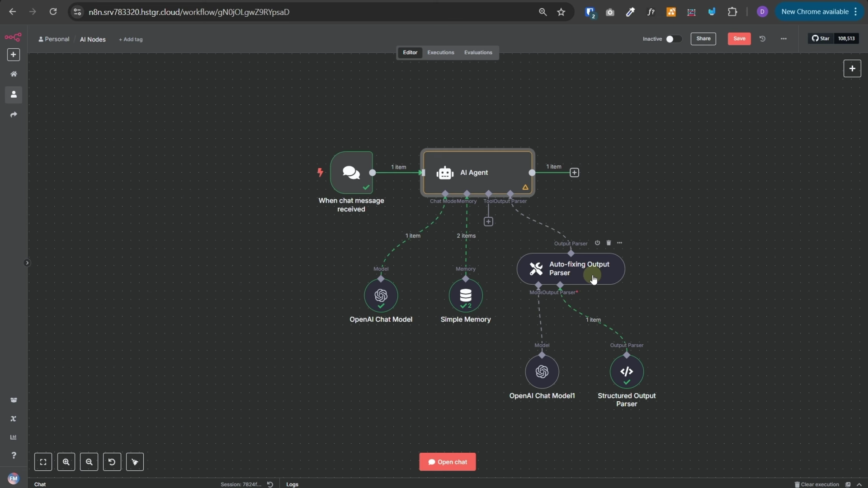Viewport: 868px width, 488px height.
Task: Expand the bottom chat panel
Action: click(859, 484)
